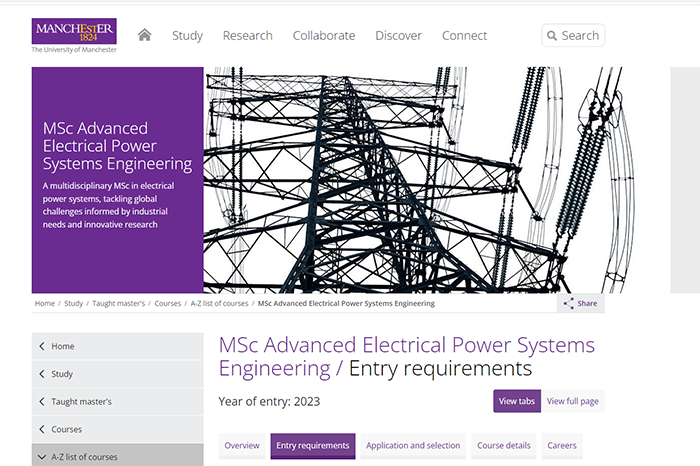This screenshot has height=466, width=700.
Task: Collapse the A-Z list of courses chevron
Action: click(42, 457)
